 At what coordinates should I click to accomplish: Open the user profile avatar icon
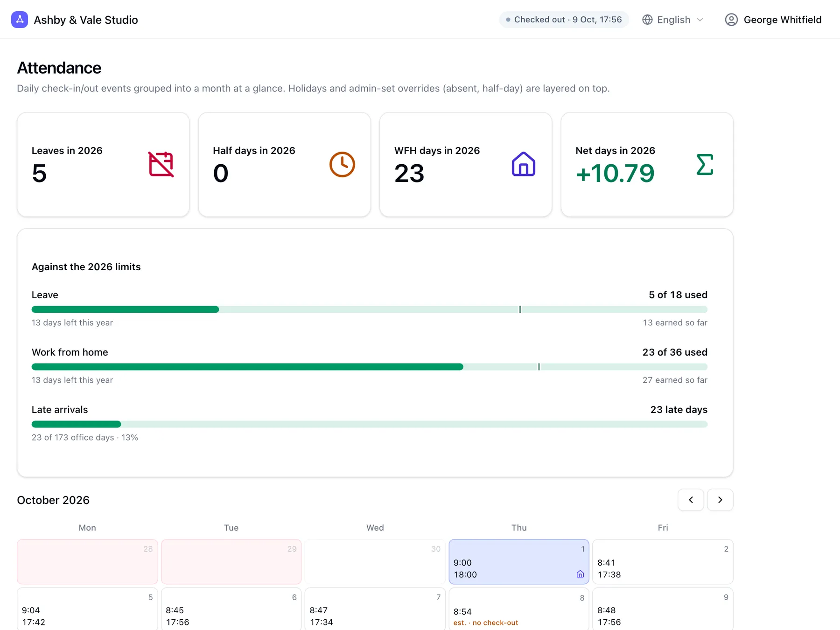pyautogui.click(x=731, y=20)
